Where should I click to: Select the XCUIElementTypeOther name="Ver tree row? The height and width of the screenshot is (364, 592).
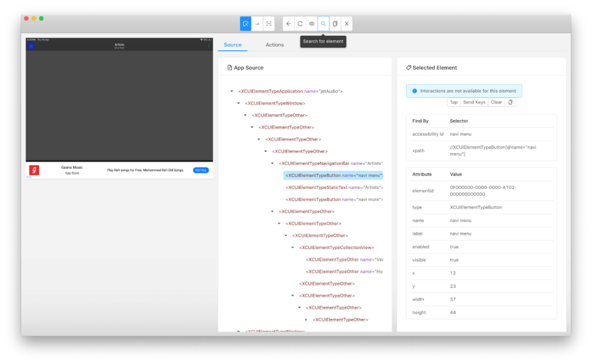[344, 259]
